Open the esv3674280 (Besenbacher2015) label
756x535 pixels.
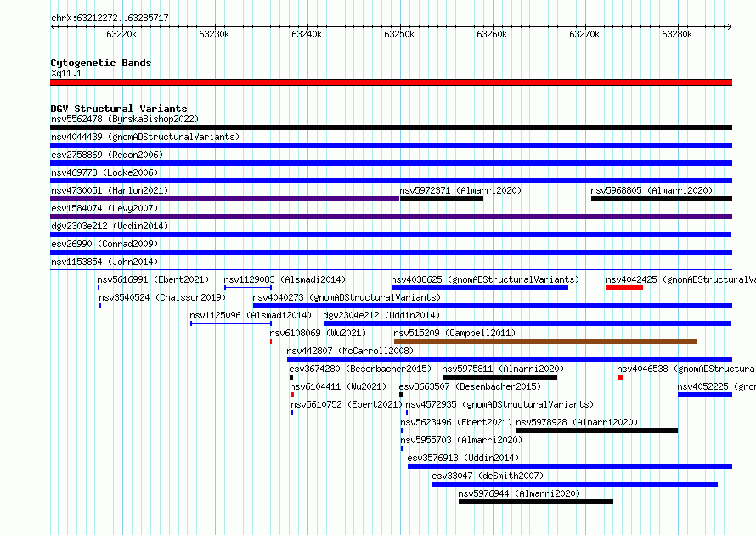[x=361, y=369]
